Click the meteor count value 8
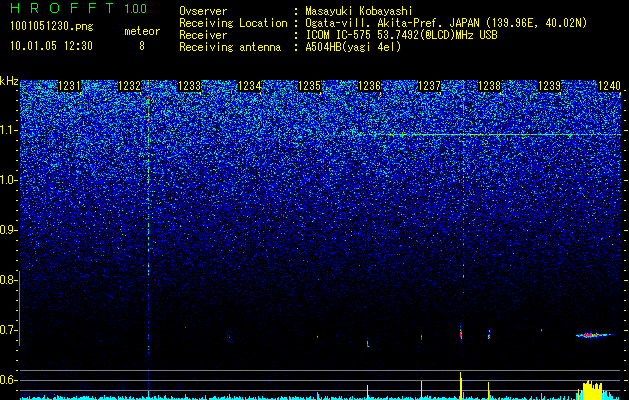The width and height of the screenshot is (629, 400). (142, 46)
